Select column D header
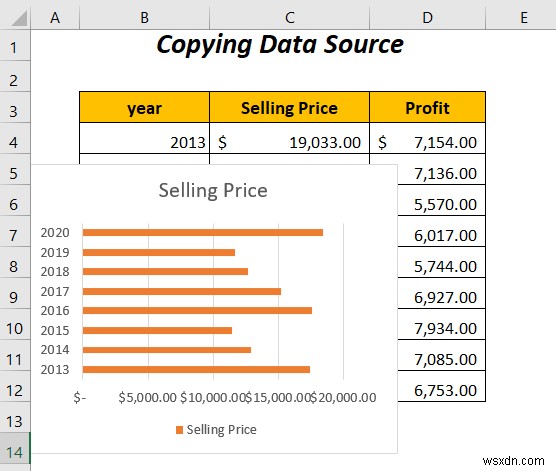This screenshot has height=471, width=556. (427, 17)
